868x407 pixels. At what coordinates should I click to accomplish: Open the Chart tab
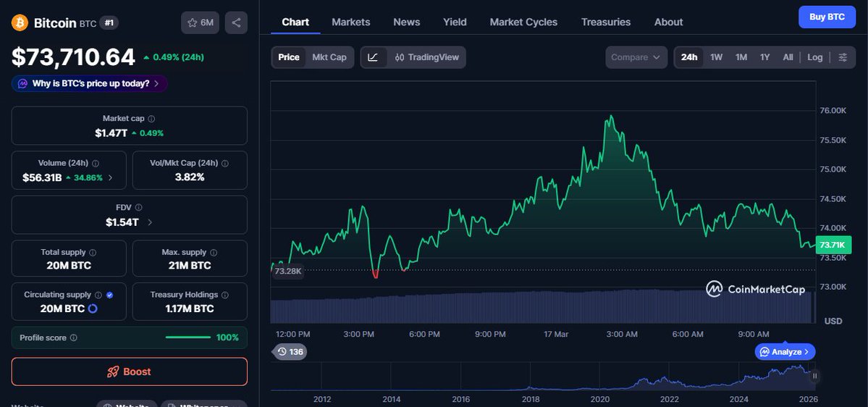click(x=295, y=22)
